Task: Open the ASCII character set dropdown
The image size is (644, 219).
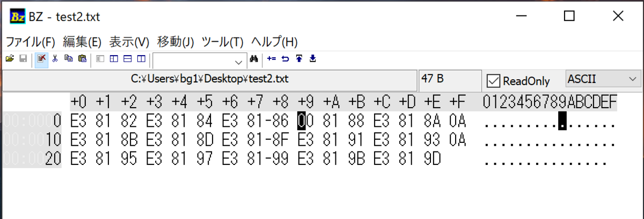Action: coord(603,79)
